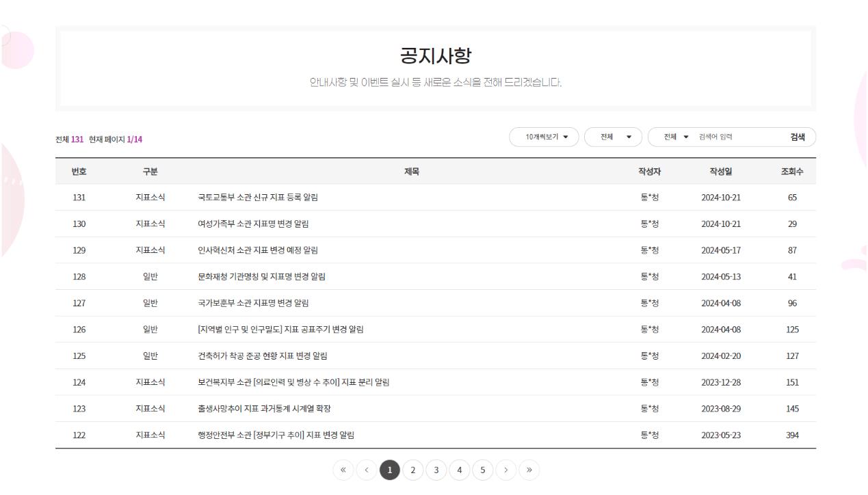Click view count 65
Screen dimensions: 868x495
792,198
